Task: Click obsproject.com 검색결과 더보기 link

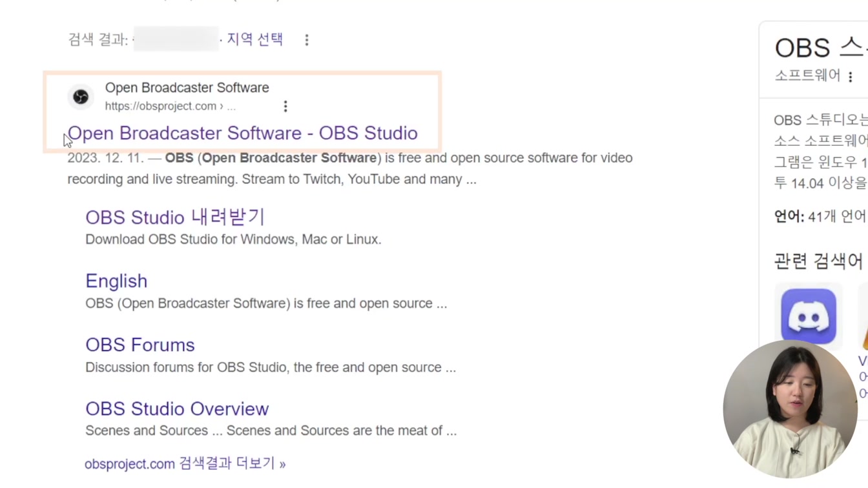Action: (185, 463)
